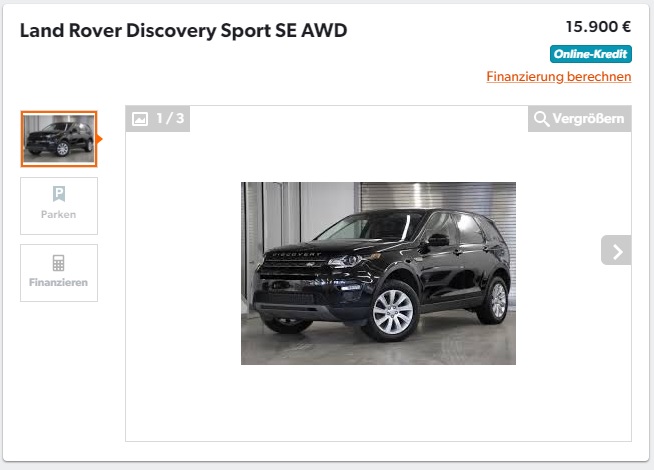The width and height of the screenshot is (654, 470).
Task: Click the Vergrößern button to enlarge image
Action: pyautogui.click(x=580, y=119)
